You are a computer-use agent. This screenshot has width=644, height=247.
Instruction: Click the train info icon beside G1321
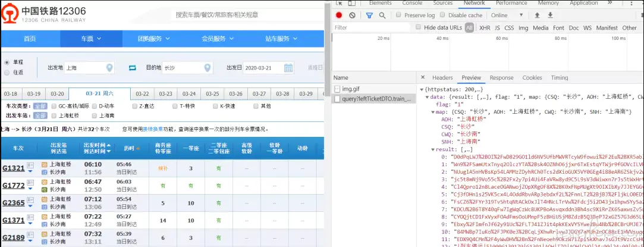(30, 165)
